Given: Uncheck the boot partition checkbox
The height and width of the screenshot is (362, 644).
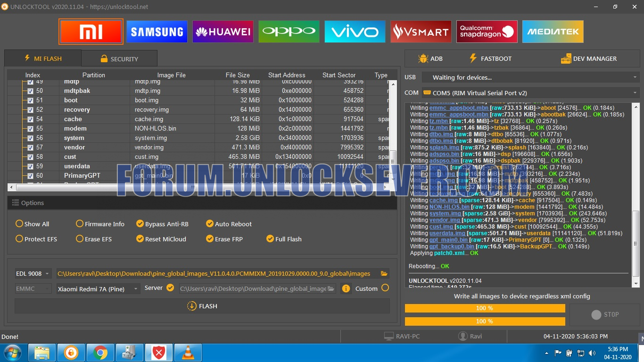Looking at the screenshot, I should coord(30,100).
